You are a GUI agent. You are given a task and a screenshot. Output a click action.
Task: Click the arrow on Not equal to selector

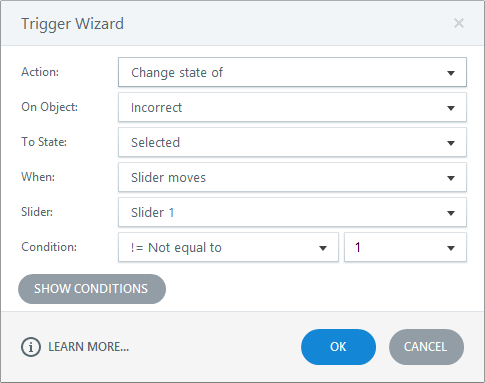click(x=323, y=248)
